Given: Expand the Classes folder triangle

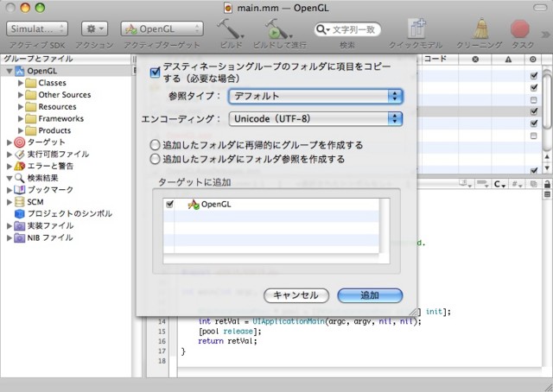Looking at the screenshot, I should coord(21,83).
